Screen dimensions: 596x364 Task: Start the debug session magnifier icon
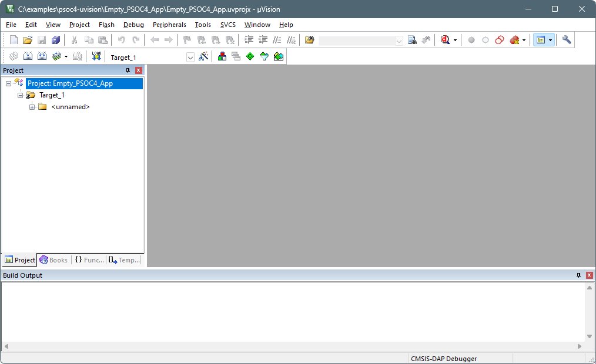coord(445,40)
